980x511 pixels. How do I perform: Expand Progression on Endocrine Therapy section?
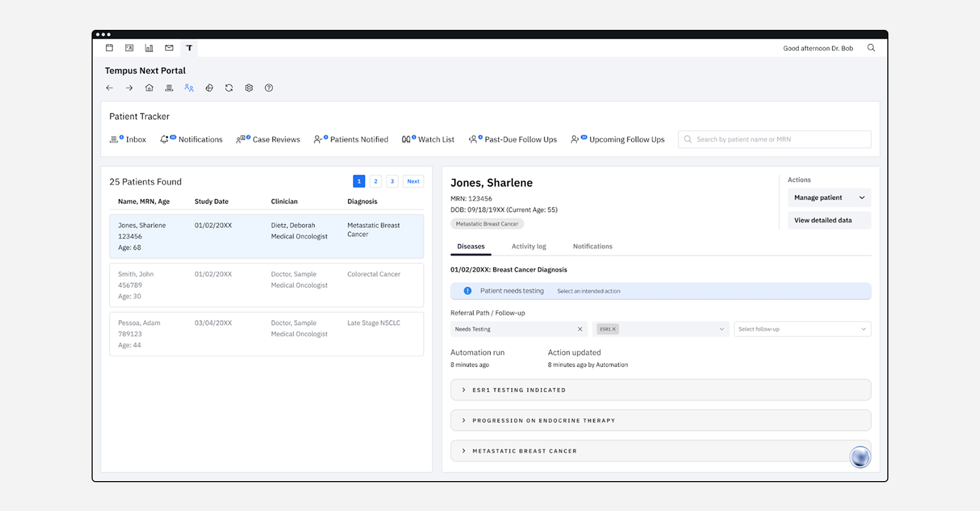point(661,420)
